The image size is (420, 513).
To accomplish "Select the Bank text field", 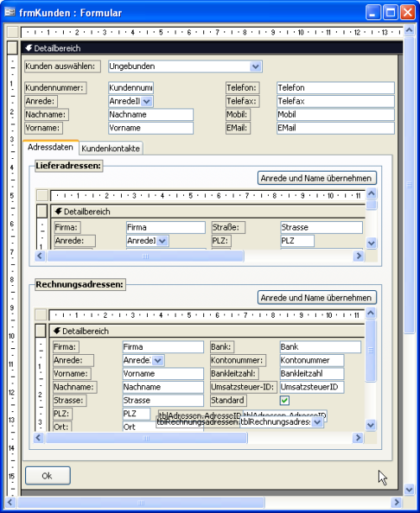I will [320, 346].
